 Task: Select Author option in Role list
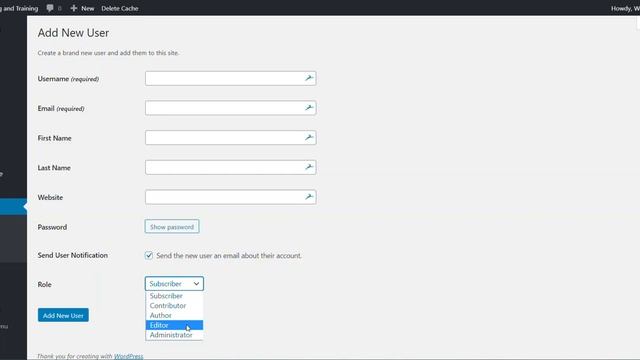[x=174, y=316]
